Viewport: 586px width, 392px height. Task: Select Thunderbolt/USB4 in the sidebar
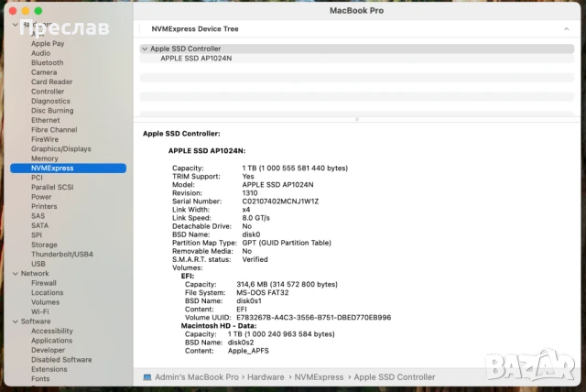tap(61, 254)
